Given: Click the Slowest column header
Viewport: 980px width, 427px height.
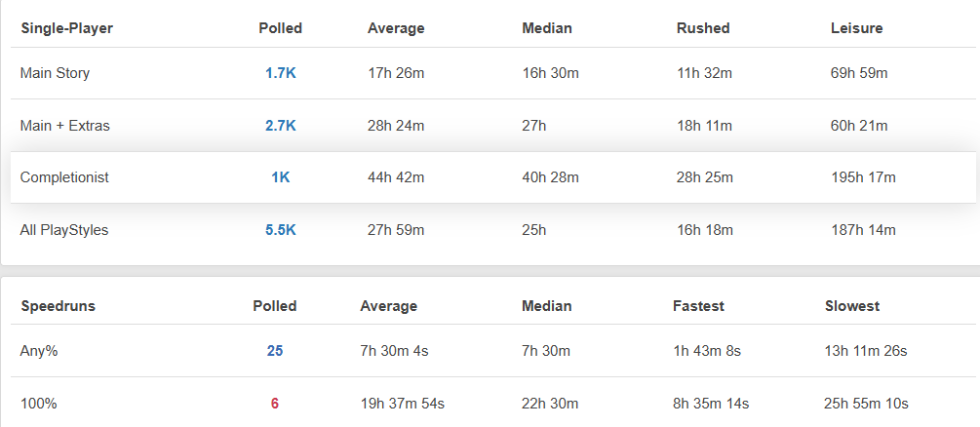Looking at the screenshot, I should coord(852,306).
